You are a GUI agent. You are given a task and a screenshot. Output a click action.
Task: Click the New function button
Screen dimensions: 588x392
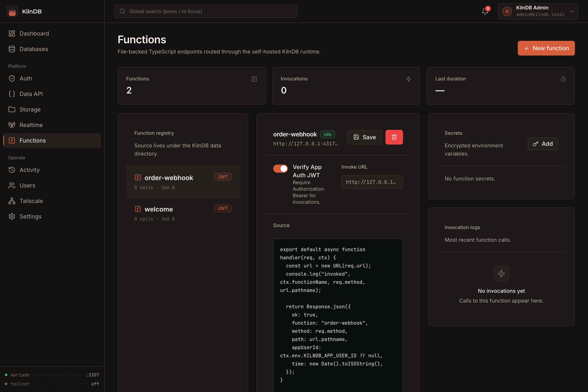[546, 48]
